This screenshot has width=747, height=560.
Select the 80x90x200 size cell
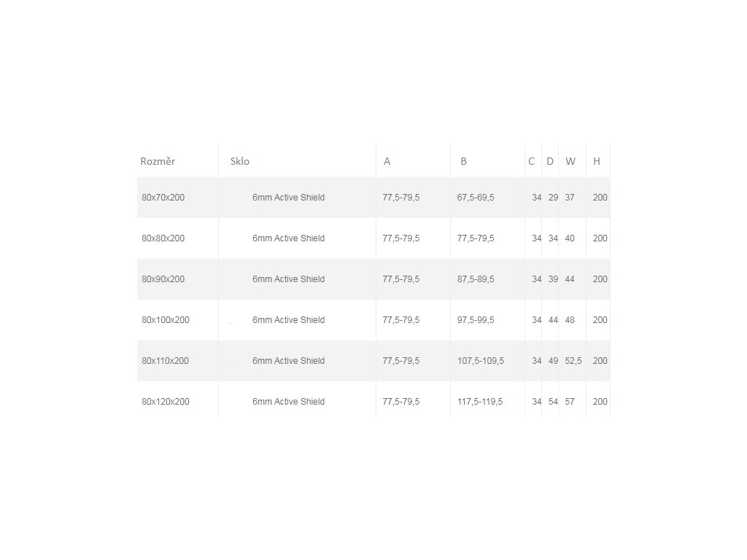click(163, 279)
